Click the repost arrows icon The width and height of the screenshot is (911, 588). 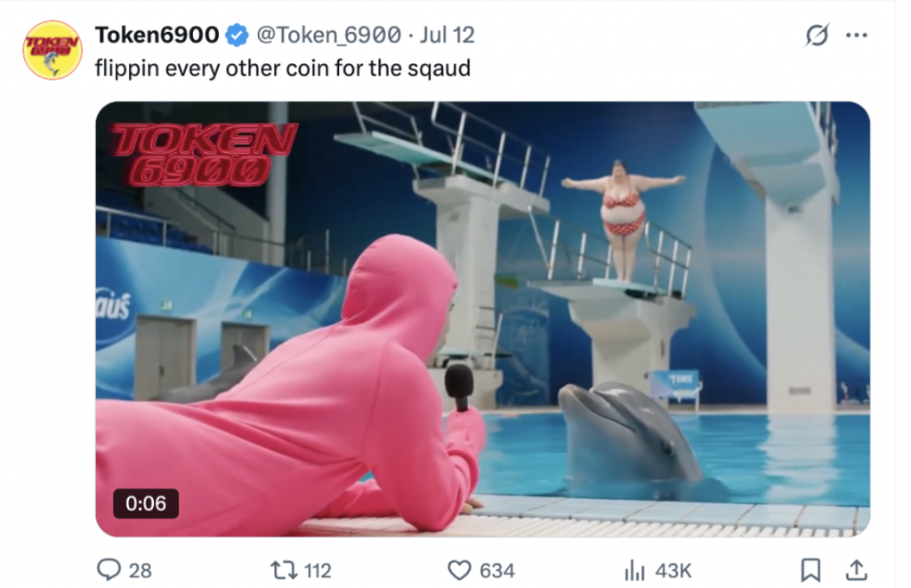pyautogui.click(x=284, y=570)
